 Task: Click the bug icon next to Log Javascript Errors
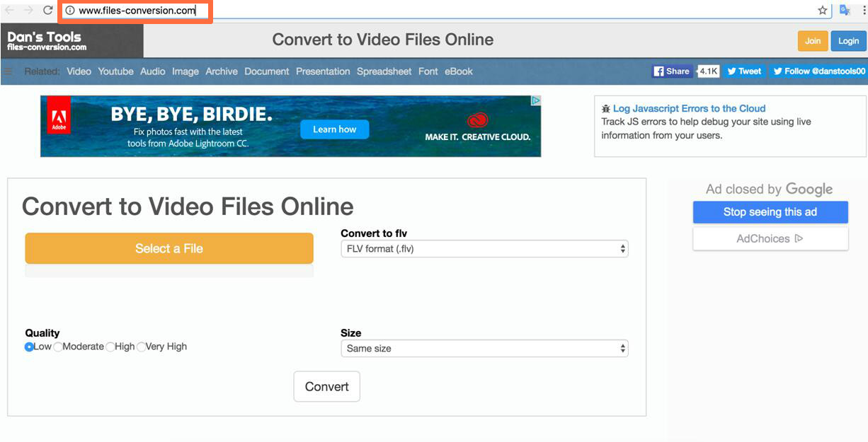[606, 109]
